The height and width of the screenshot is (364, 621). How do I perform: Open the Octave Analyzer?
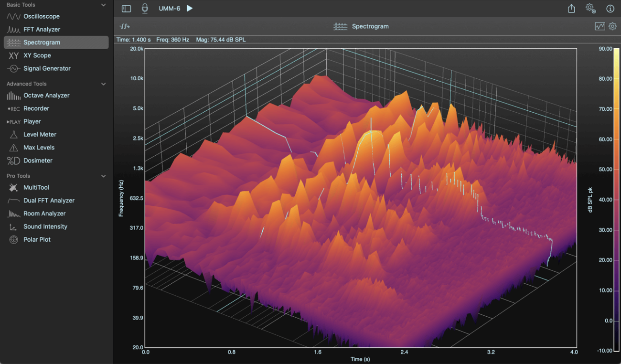pyautogui.click(x=46, y=96)
